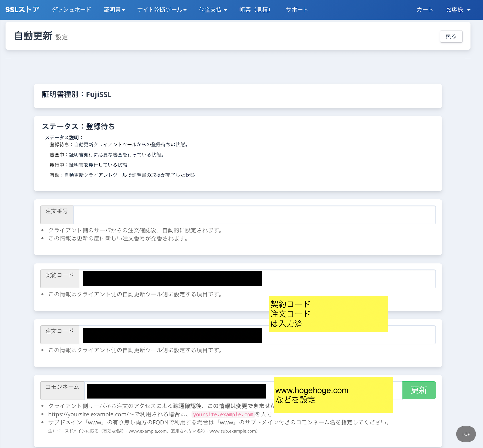
Task: Click the green 更新 button
Action: pos(419,390)
